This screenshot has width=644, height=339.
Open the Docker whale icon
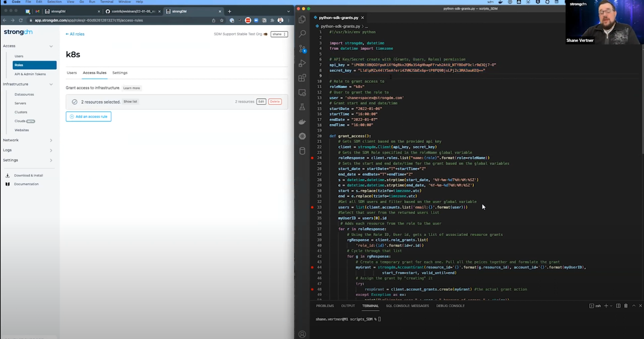click(302, 122)
